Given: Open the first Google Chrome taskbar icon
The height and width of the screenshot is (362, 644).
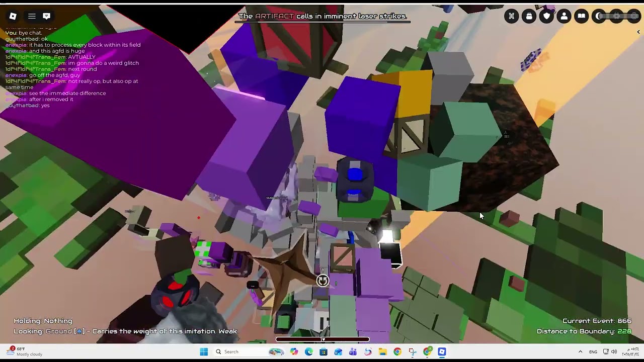Looking at the screenshot, I should pyautogui.click(x=397, y=352).
